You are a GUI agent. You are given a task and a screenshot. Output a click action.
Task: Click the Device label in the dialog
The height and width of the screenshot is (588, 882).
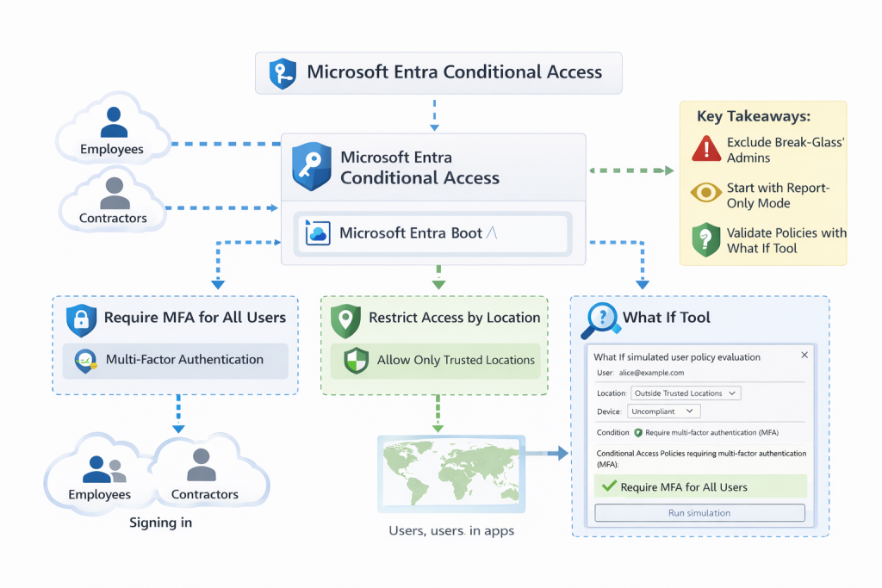coord(609,412)
